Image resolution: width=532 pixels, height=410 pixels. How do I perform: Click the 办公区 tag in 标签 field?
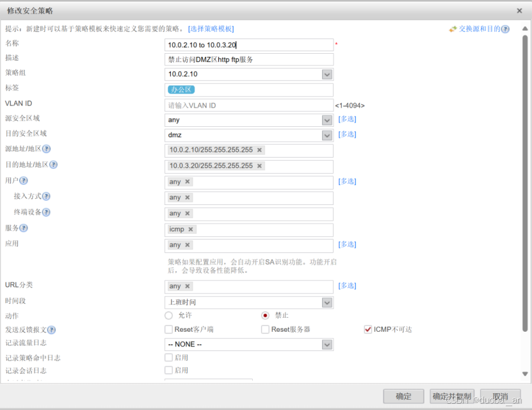pyautogui.click(x=181, y=90)
